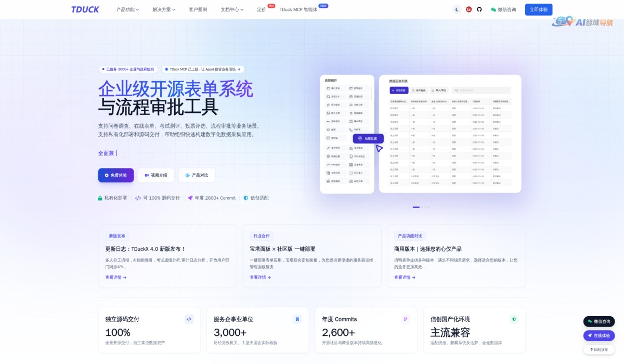Click the 已服务 3000+ 企业与政府组织 badge
The height and width of the screenshot is (364, 624).
(128, 69)
